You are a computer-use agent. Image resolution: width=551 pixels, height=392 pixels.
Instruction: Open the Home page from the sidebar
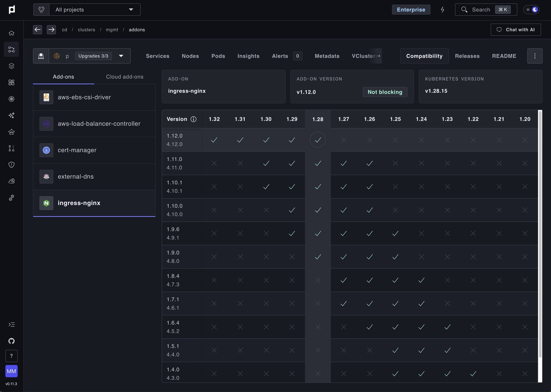point(11,33)
